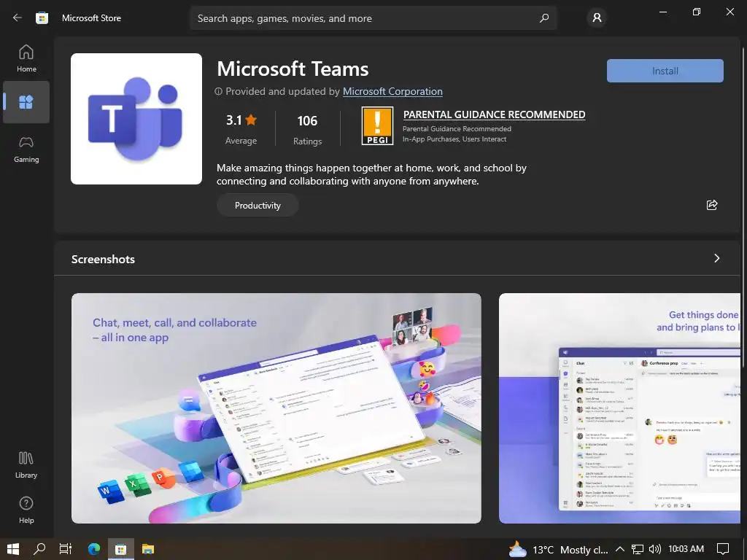Open Home in the sidebar
Image resolution: width=747 pixels, height=560 pixels.
(26, 59)
